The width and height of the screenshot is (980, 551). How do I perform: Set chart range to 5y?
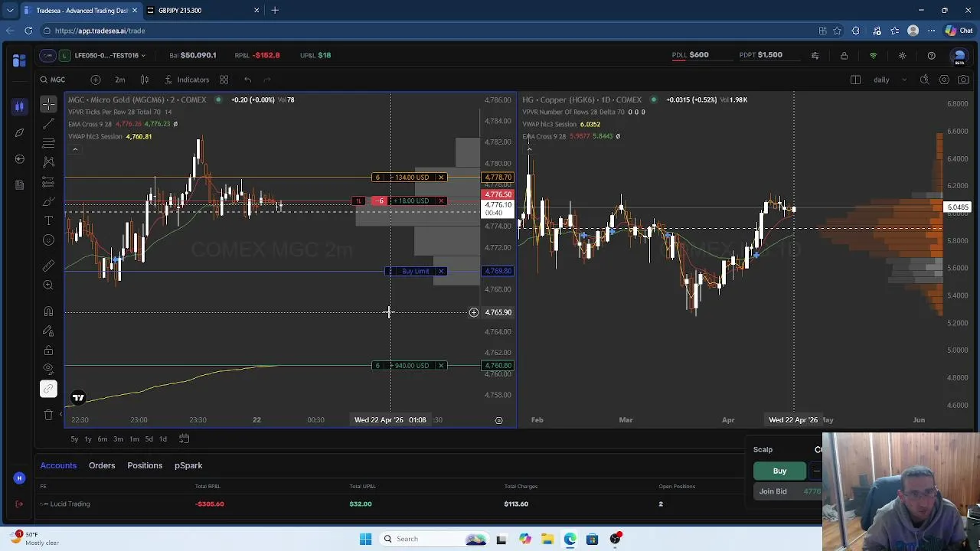pos(74,439)
